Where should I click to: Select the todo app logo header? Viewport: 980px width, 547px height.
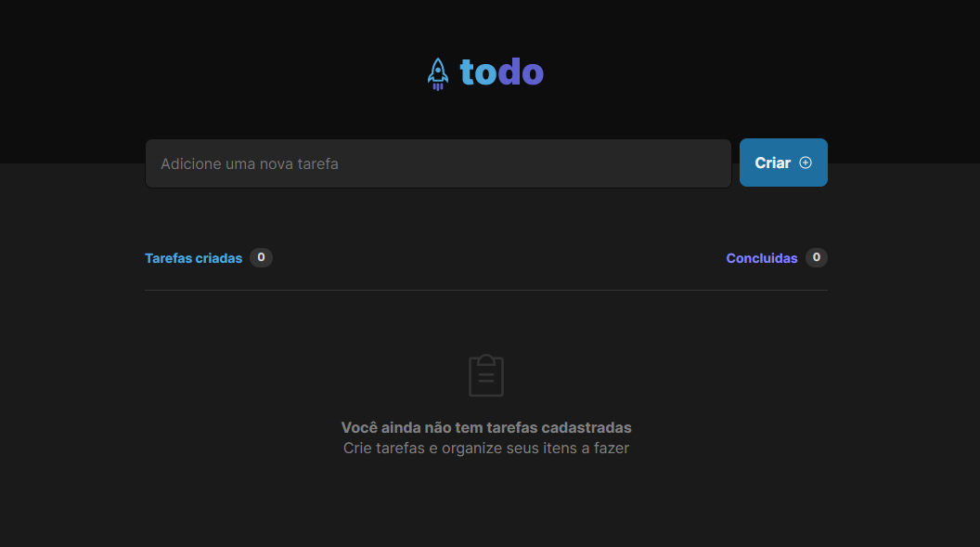[484, 72]
